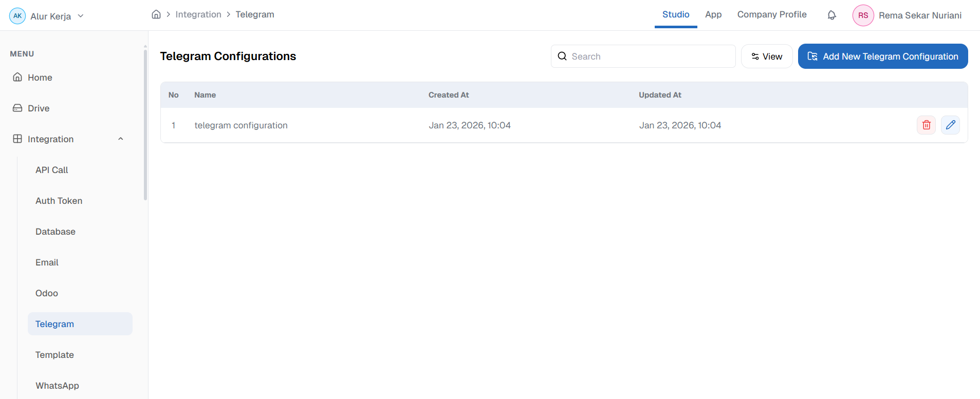Open the notifications bell
The width and height of the screenshot is (980, 399).
point(831,15)
